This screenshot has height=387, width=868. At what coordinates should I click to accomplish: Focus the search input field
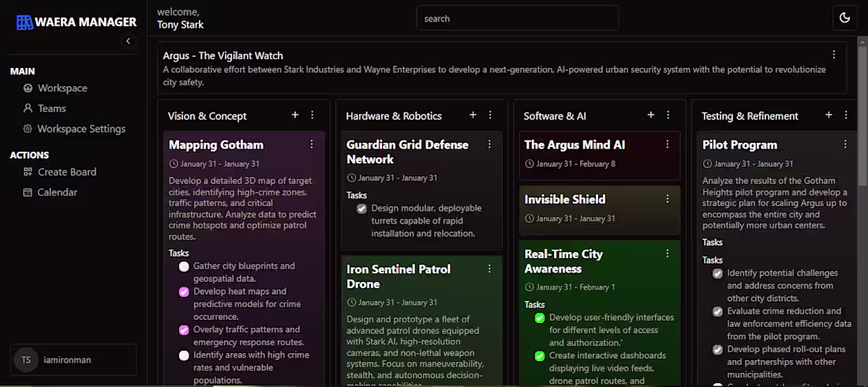[518, 18]
